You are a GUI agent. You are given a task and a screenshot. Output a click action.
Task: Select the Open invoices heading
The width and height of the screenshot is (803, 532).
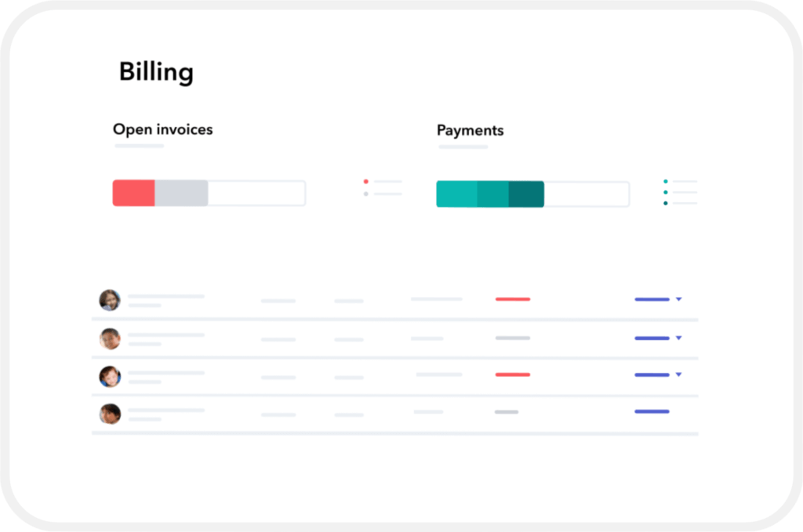coord(163,130)
